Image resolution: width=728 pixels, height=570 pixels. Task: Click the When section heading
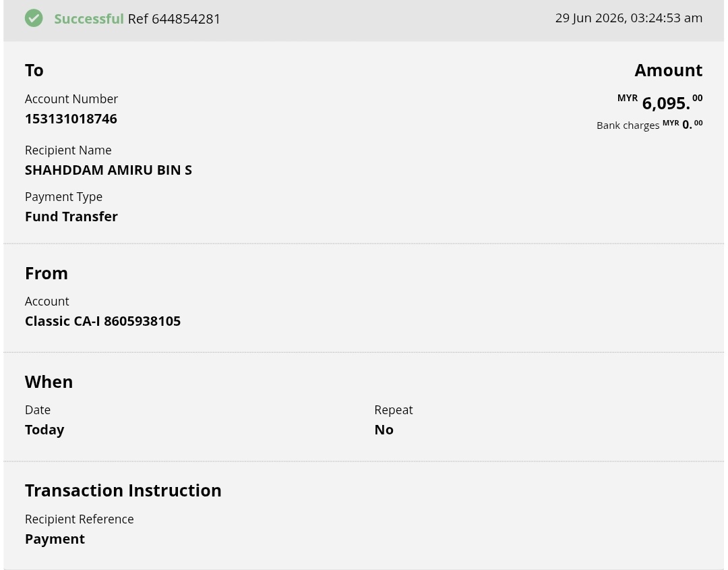pyautogui.click(x=49, y=382)
